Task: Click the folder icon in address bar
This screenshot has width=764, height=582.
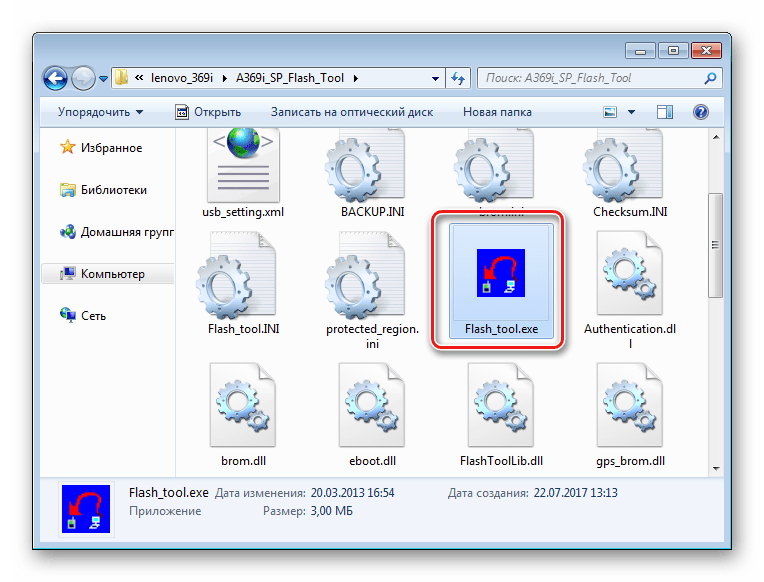Action: coord(121,78)
